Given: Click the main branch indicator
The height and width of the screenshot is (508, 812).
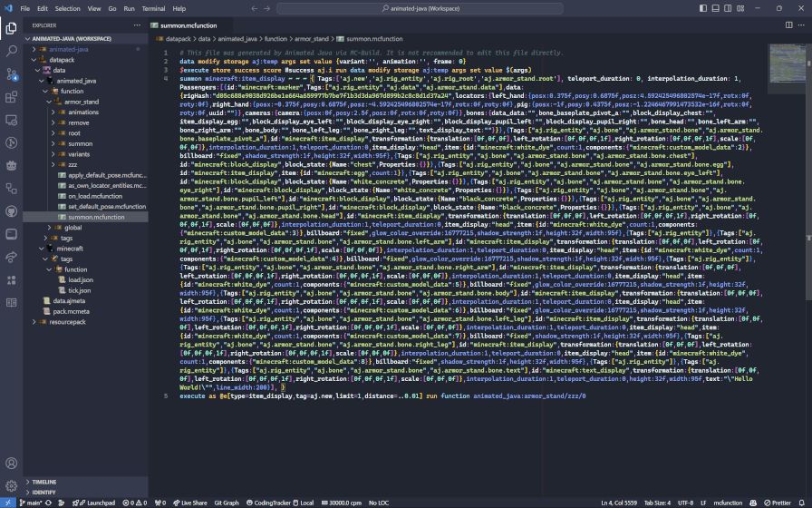Looking at the screenshot, I should click(31, 503).
